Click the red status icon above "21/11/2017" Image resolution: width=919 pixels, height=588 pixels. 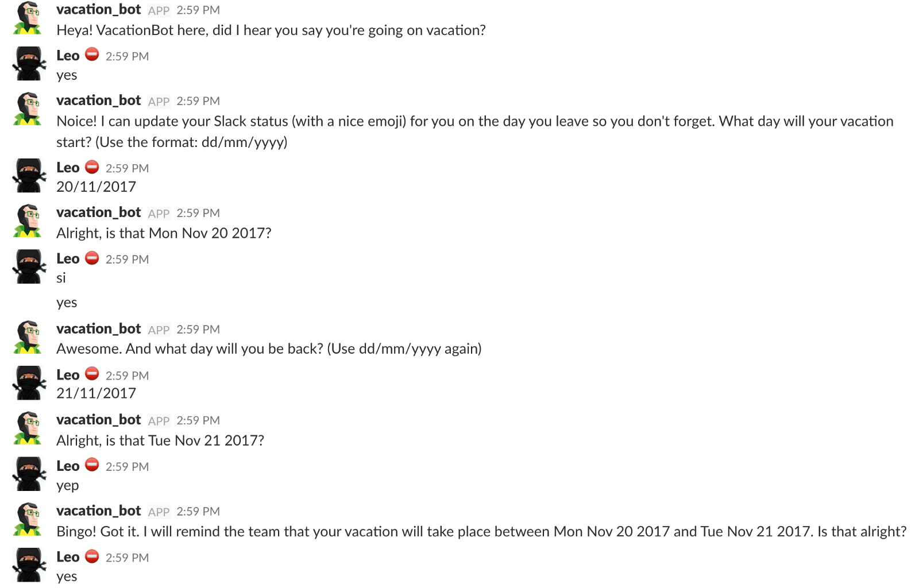pos(92,374)
